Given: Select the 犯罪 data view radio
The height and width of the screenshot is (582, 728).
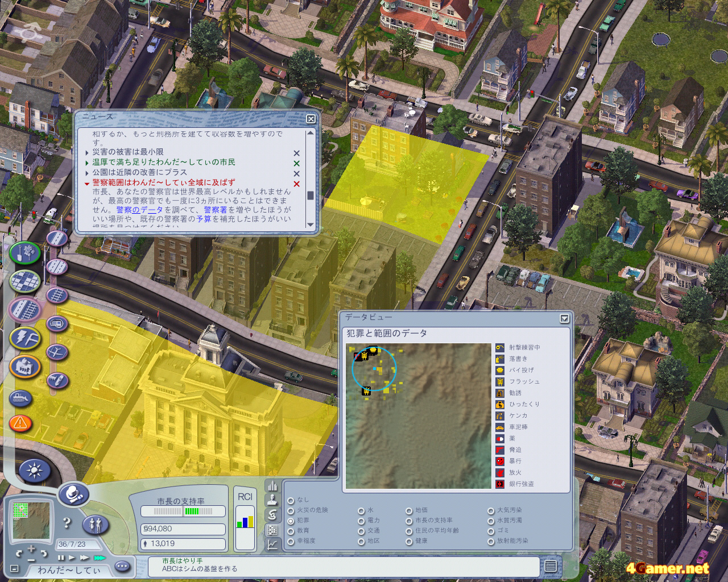Looking at the screenshot, I should tap(291, 521).
